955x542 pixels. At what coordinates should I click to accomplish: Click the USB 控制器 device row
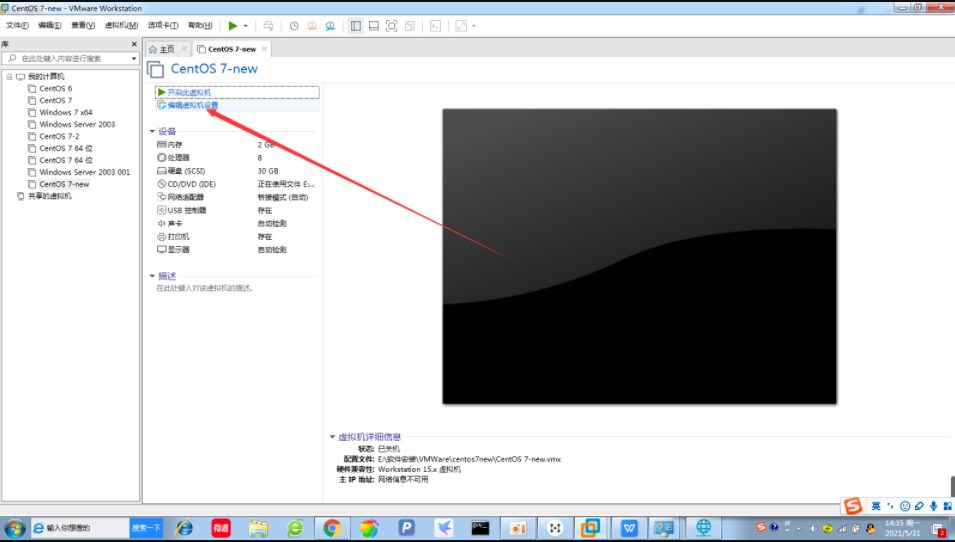click(x=236, y=210)
